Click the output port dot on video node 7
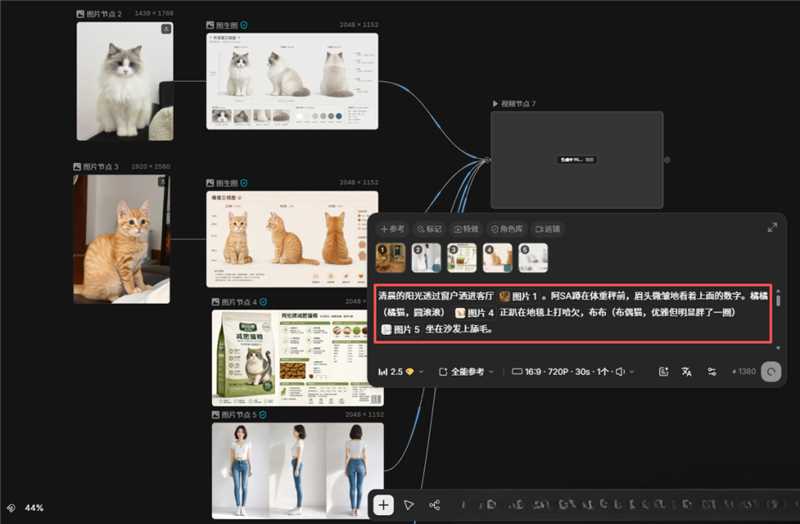800x524 pixels. (667, 160)
